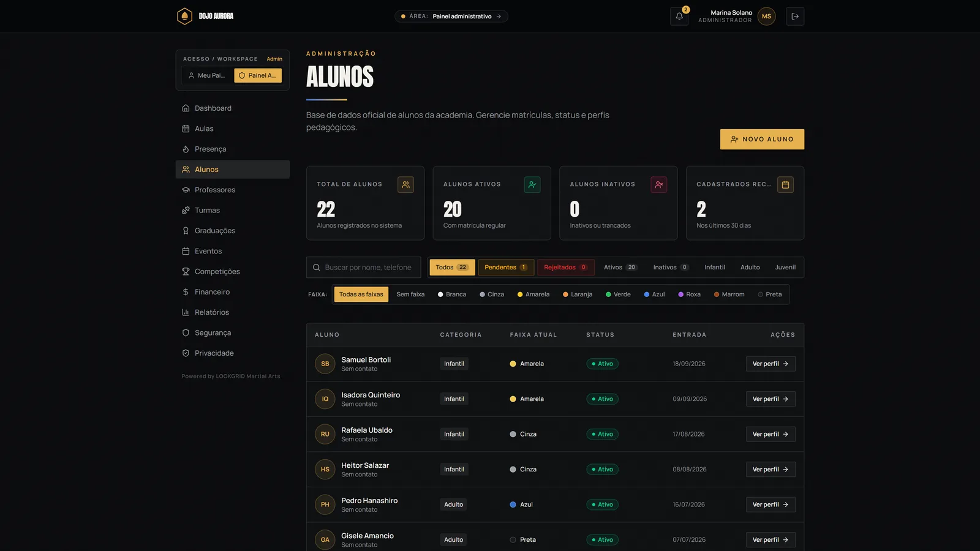
Task: Select the Rejeitados filter tab
Action: tap(565, 268)
